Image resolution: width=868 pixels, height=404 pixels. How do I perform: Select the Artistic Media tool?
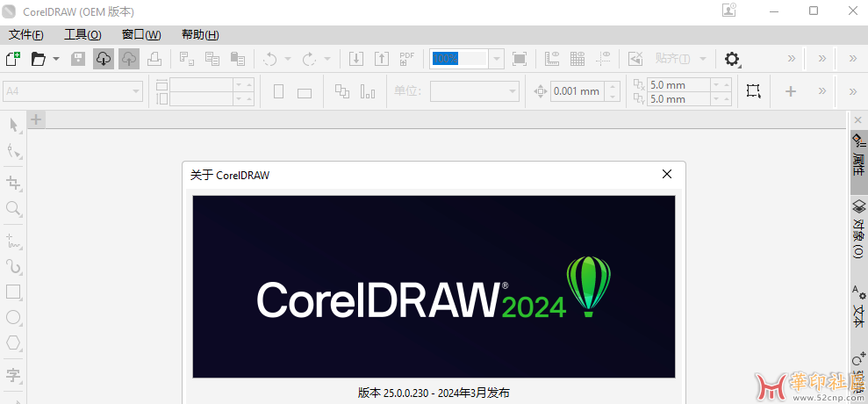pyautogui.click(x=14, y=267)
